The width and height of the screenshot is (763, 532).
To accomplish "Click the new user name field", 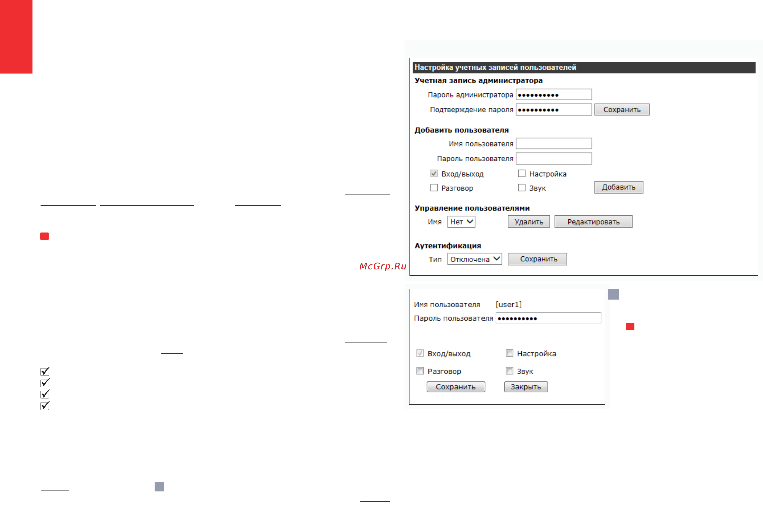I will point(554,144).
